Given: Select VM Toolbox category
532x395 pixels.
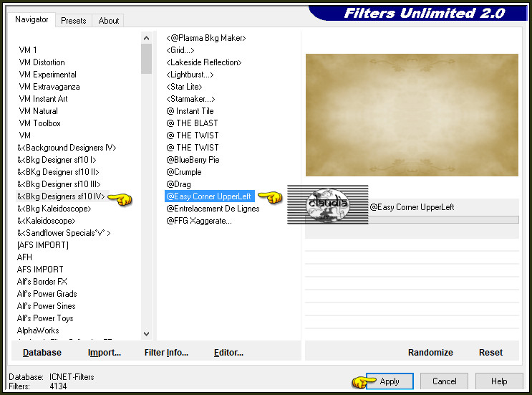Looking at the screenshot, I should click(x=39, y=123).
